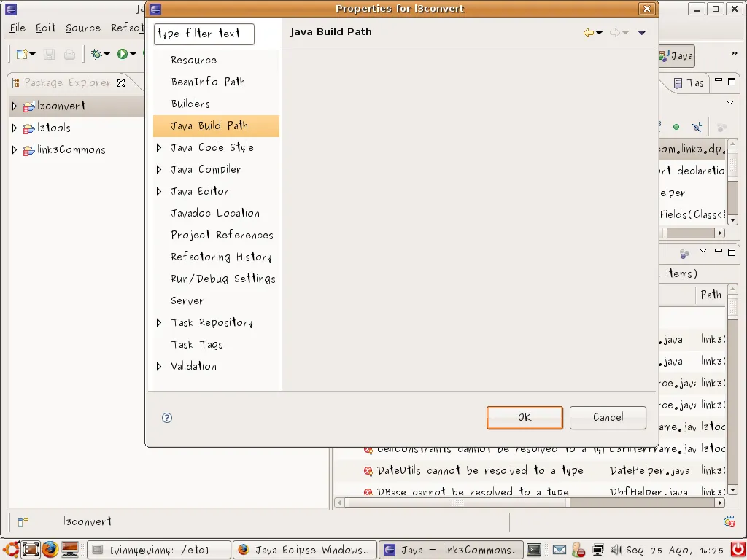Switch to vinny@vinny terminal taskbar window
This screenshot has width=747, height=560.
[159, 550]
